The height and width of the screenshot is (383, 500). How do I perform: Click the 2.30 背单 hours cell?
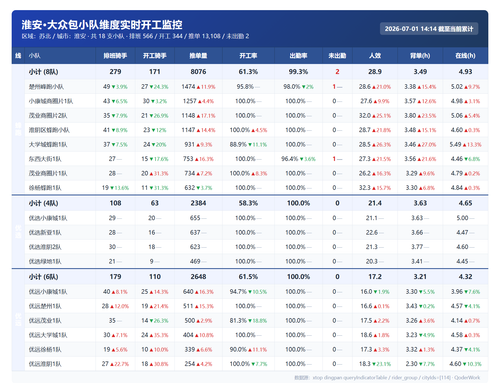pyautogui.click(x=420, y=364)
